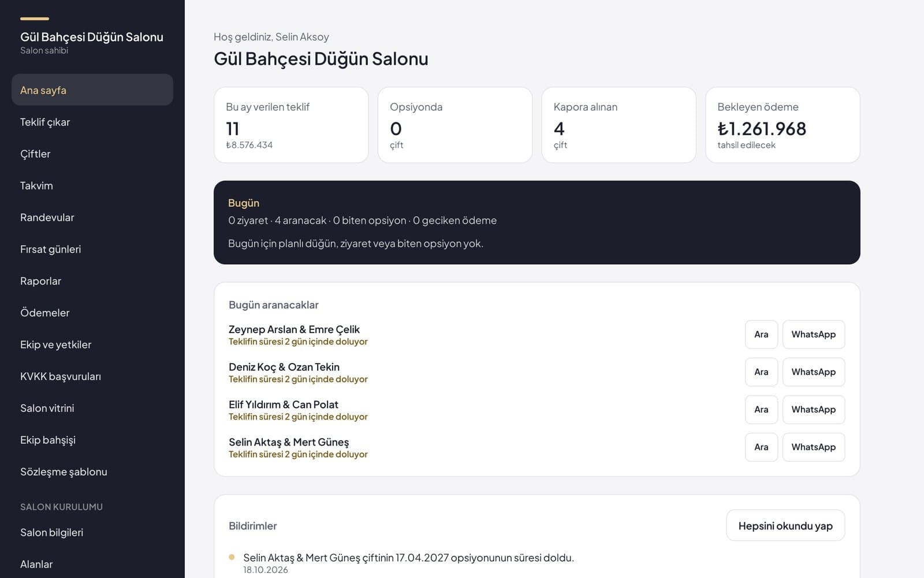Click the Bu ay verilen teklif card
The width and height of the screenshot is (924, 578).
[291, 125]
